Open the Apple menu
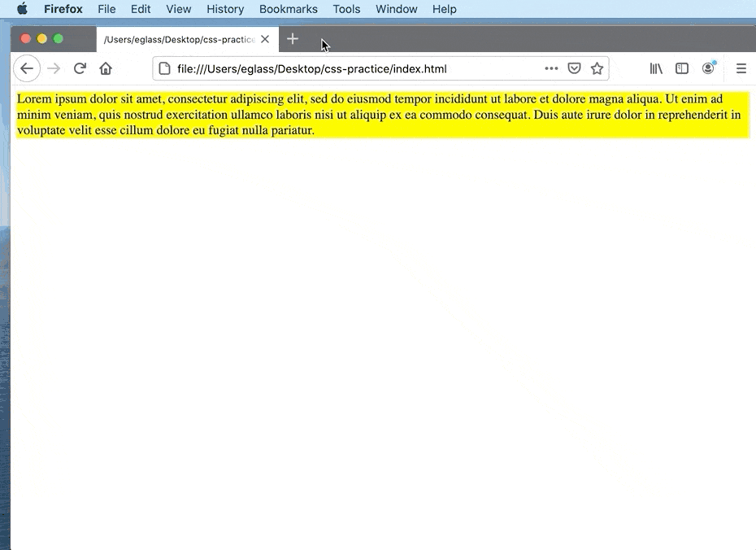This screenshot has width=756, height=550. pyautogui.click(x=22, y=9)
